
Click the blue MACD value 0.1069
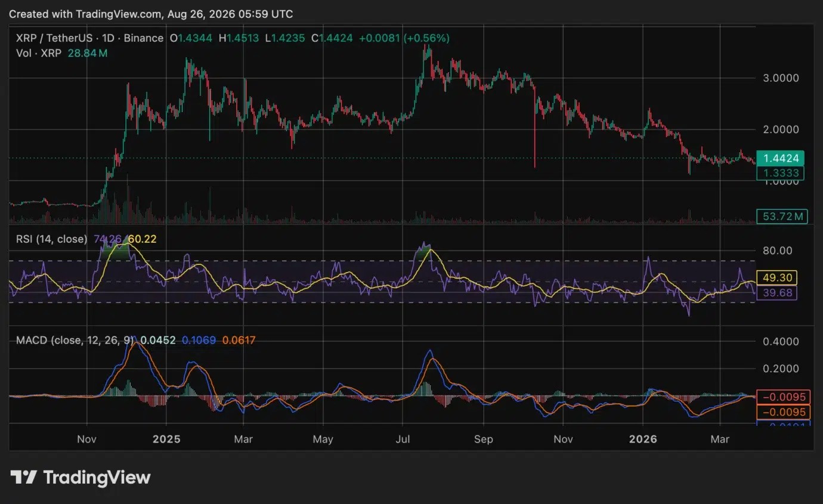[x=199, y=341]
